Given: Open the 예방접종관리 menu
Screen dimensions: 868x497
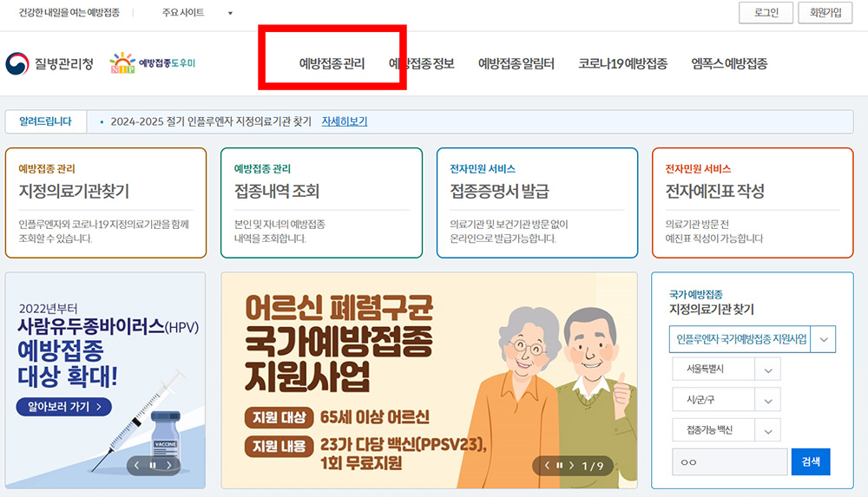Looking at the screenshot, I should pos(332,63).
